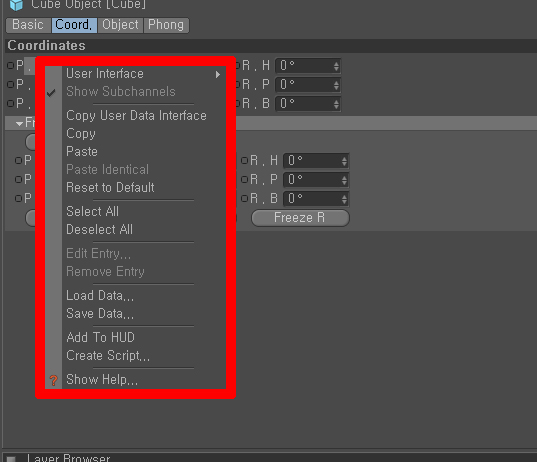Click the Layer Browser panel icon

pyautogui.click(x=11, y=459)
